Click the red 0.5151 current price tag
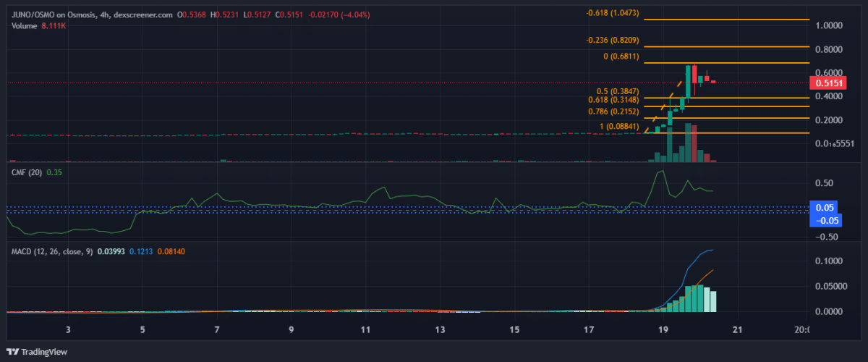868x362 pixels. (830, 83)
